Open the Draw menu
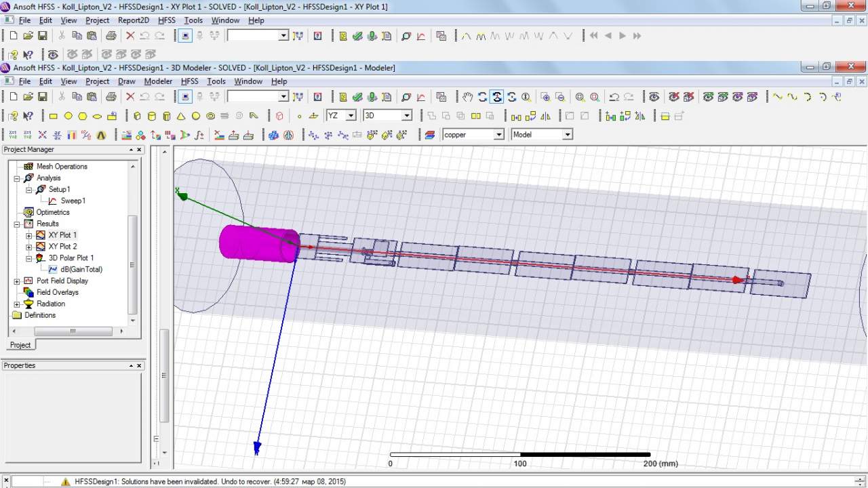 [127, 81]
